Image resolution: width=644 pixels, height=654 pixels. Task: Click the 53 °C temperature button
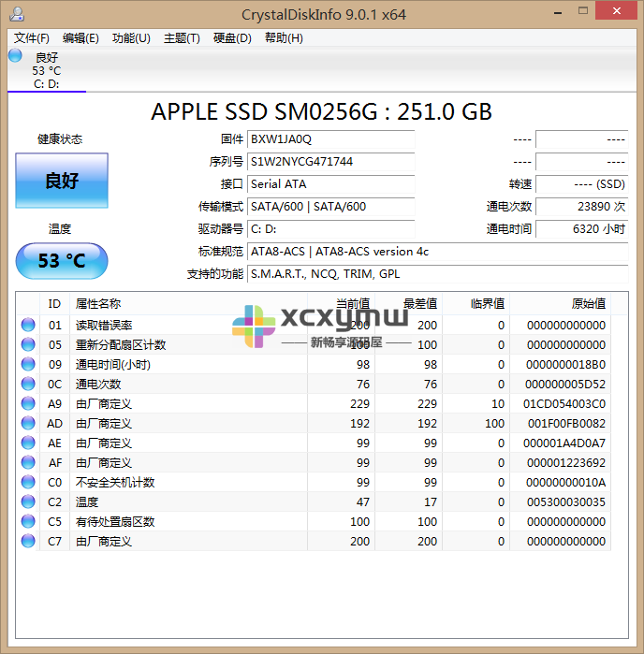[x=62, y=261]
